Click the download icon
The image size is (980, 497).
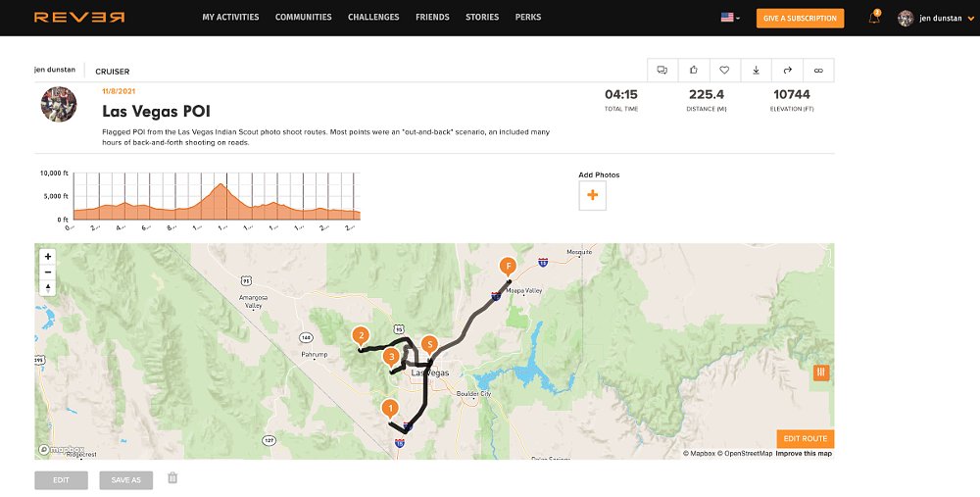point(756,71)
